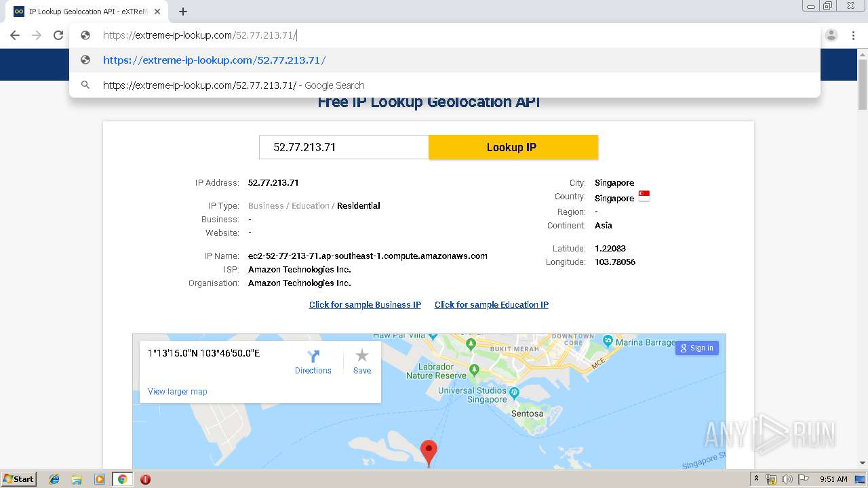Click the amazonaws.com IP Name hostname text

point(368,256)
